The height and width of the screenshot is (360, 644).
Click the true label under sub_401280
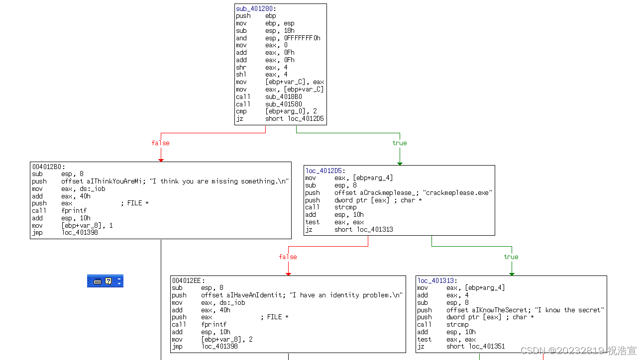(x=400, y=143)
